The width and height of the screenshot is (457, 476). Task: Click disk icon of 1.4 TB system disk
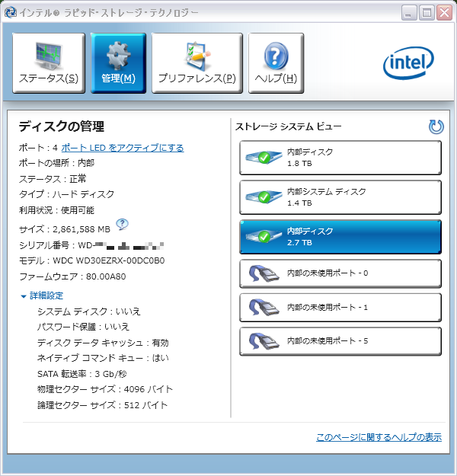point(264,196)
